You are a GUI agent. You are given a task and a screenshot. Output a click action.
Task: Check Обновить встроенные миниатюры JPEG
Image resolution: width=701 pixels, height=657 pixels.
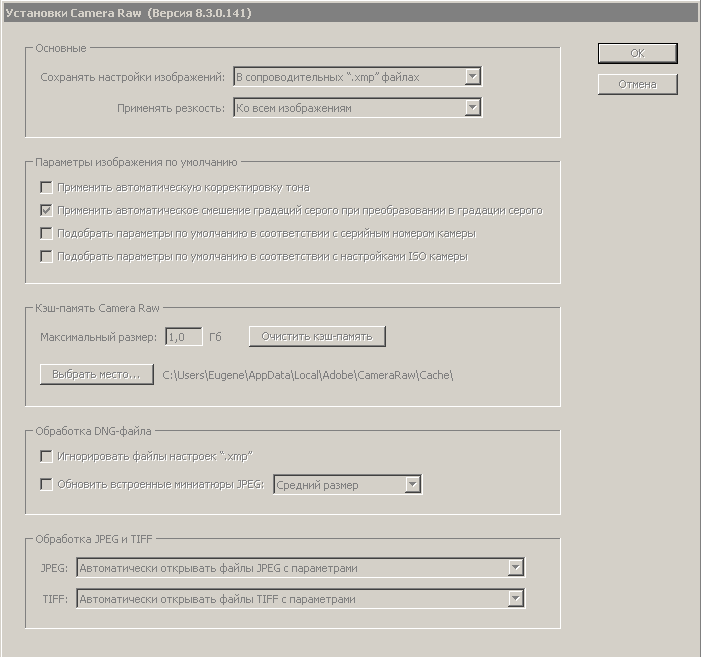click(x=46, y=484)
